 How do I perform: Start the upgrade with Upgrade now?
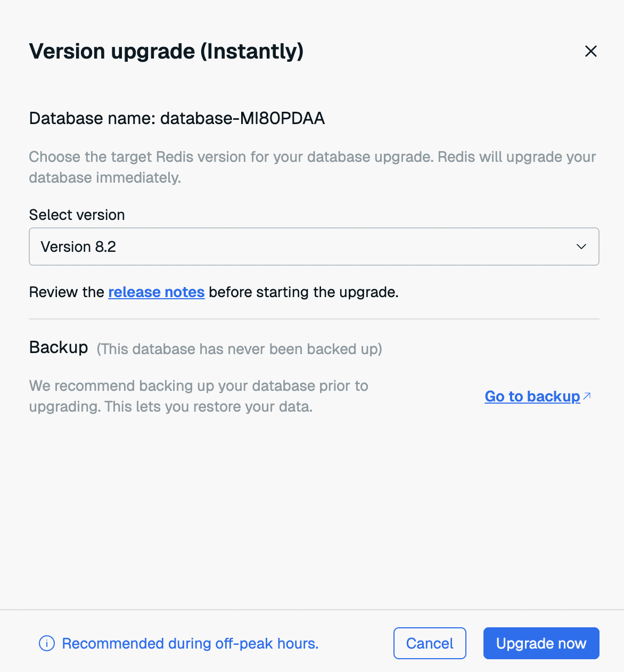(541, 643)
